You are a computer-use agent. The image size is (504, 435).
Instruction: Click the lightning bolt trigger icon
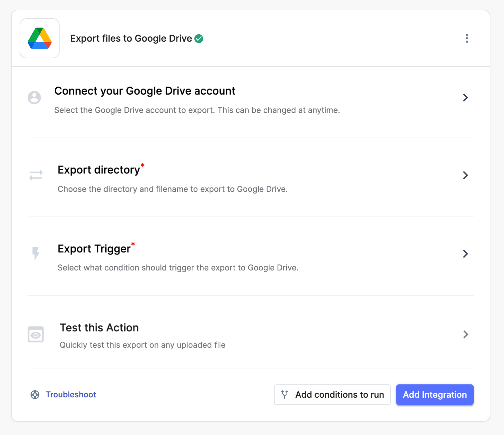tap(36, 253)
